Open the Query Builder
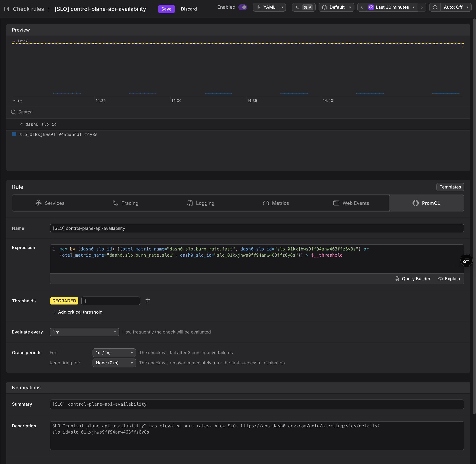 tap(413, 279)
